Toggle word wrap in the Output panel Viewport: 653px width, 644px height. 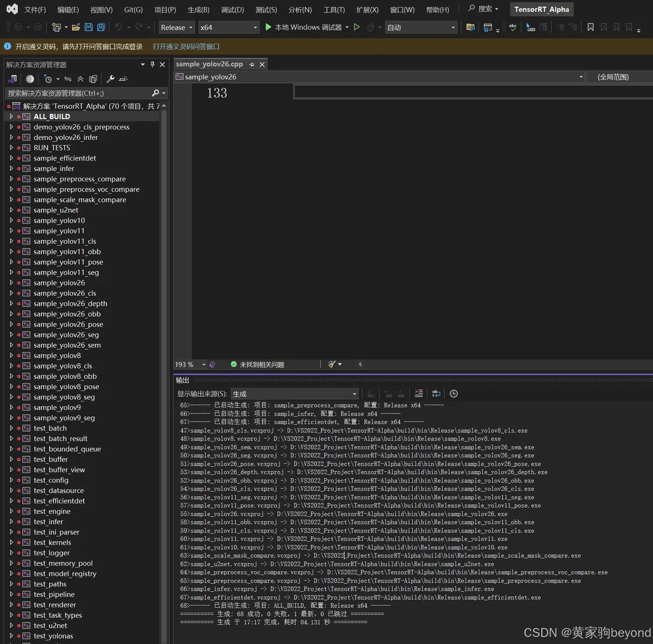point(436,394)
